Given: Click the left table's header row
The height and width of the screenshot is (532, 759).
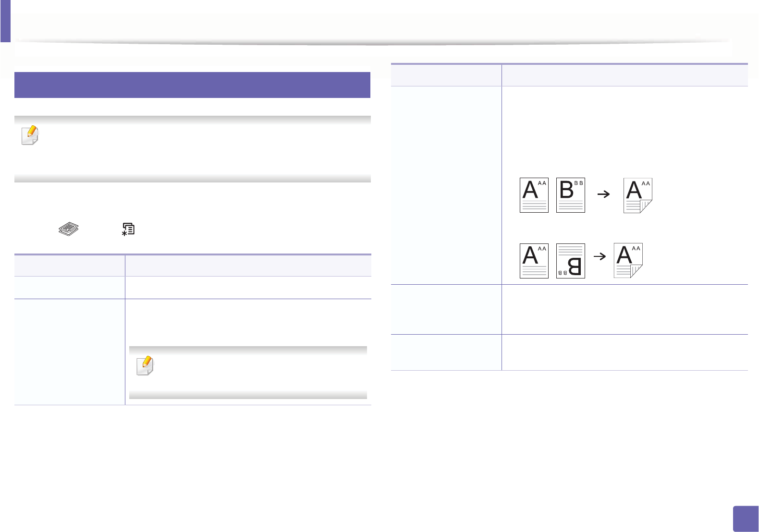Looking at the screenshot, I should click(192, 266).
